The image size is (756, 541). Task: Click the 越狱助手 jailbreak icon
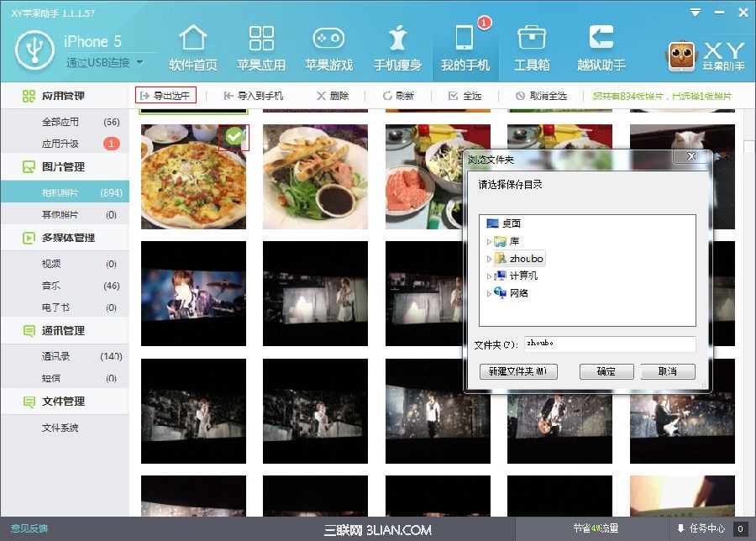tap(601, 39)
